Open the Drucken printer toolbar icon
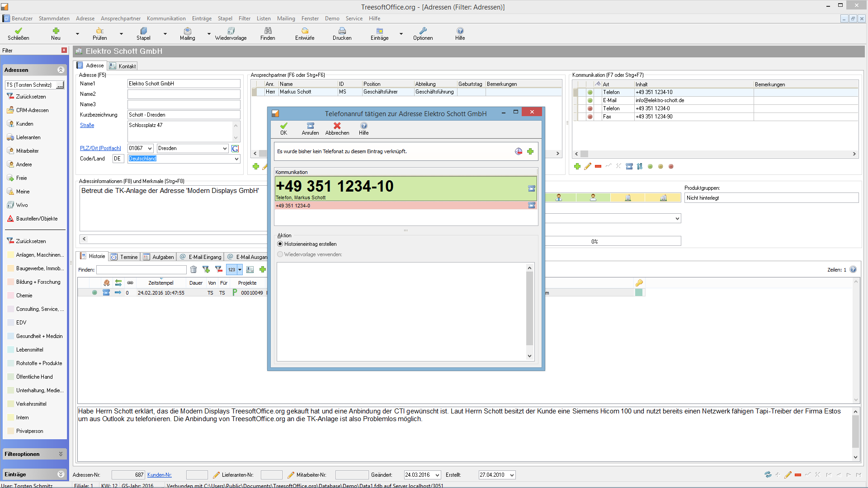Image resolution: width=868 pixels, height=488 pixels. [x=342, y=31]
